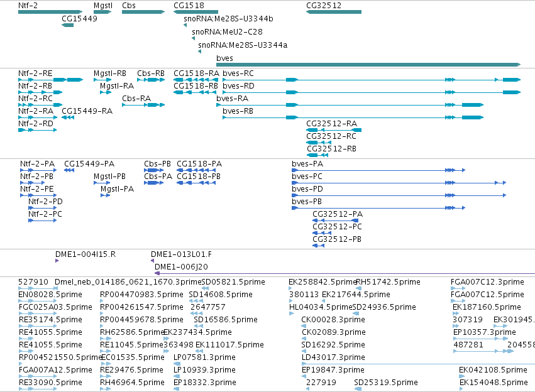
Task: Click transcript label CG32512-RA
Action: pyautogui.click(x=332, y=124)
